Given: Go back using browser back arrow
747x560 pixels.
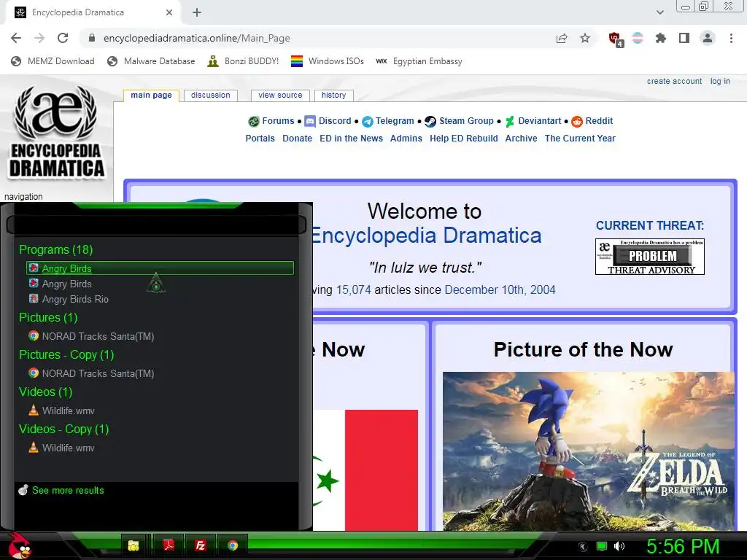Looking at the screenshot, I should coord(16,38).
